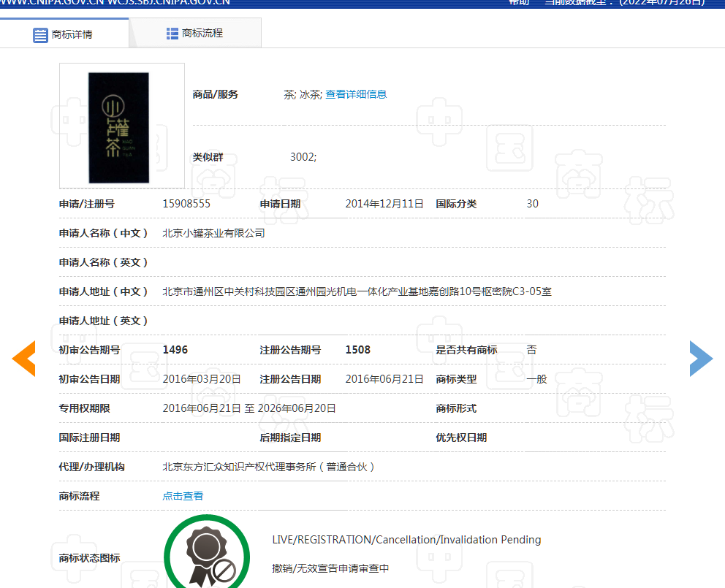
Task: Click the applicant address text in Chinese
Action: tap(357, 291)
